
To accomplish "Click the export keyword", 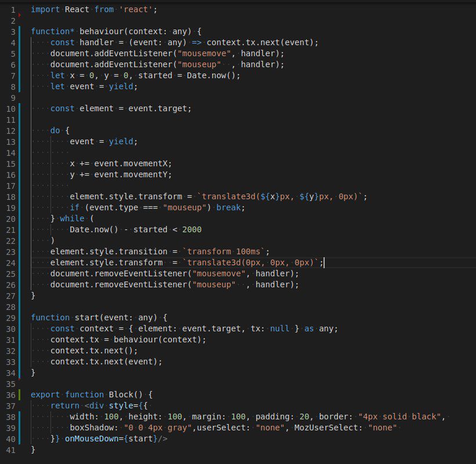I will 45,395.
